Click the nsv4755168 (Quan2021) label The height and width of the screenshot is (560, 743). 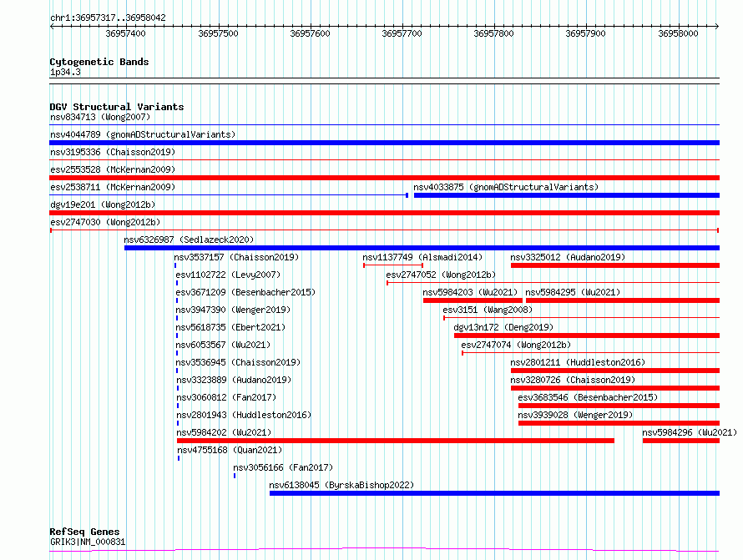pos(230,450)
